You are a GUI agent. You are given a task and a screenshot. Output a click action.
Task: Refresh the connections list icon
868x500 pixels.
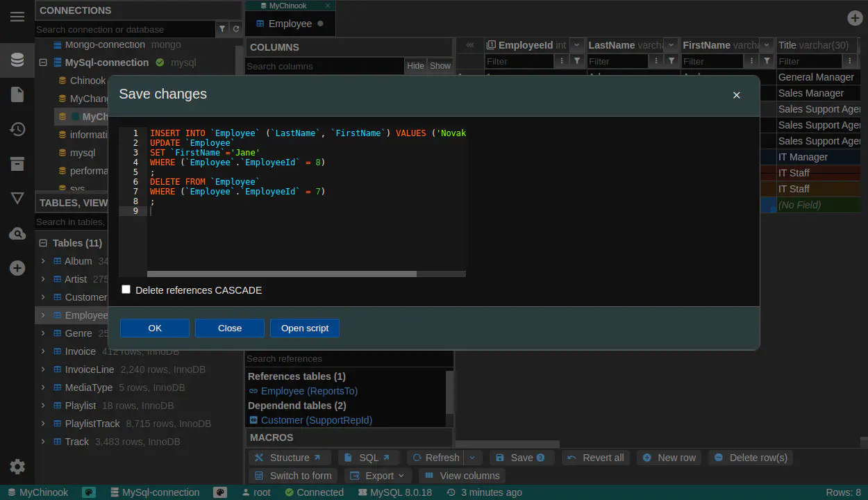tap(236, 29)
